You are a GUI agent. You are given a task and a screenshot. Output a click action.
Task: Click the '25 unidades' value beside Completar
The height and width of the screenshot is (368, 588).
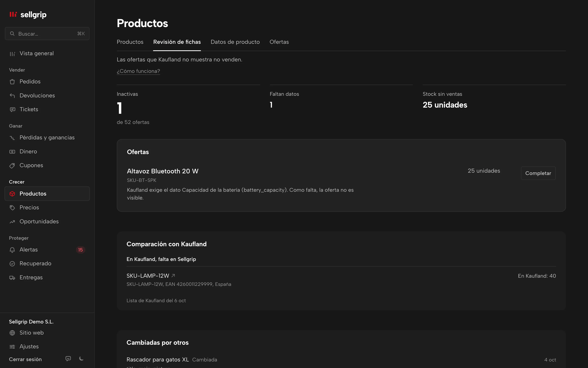484,171
